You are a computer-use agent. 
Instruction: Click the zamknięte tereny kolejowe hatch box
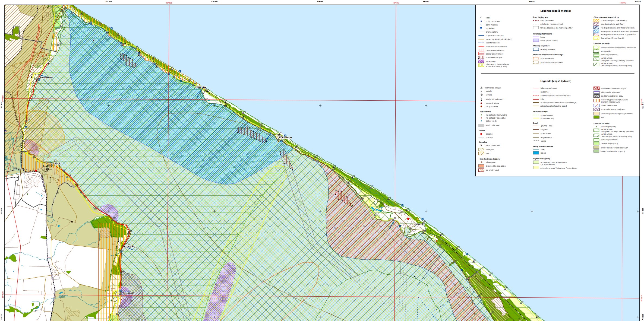coord(596,109)
